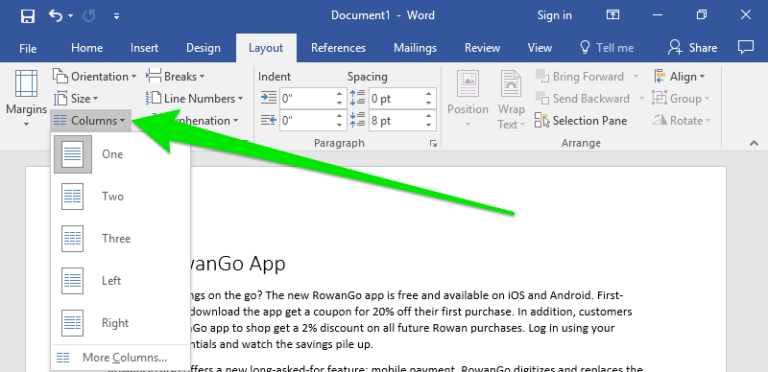Open the Selection Pane

pyautogui.click(x=581, y=120)
